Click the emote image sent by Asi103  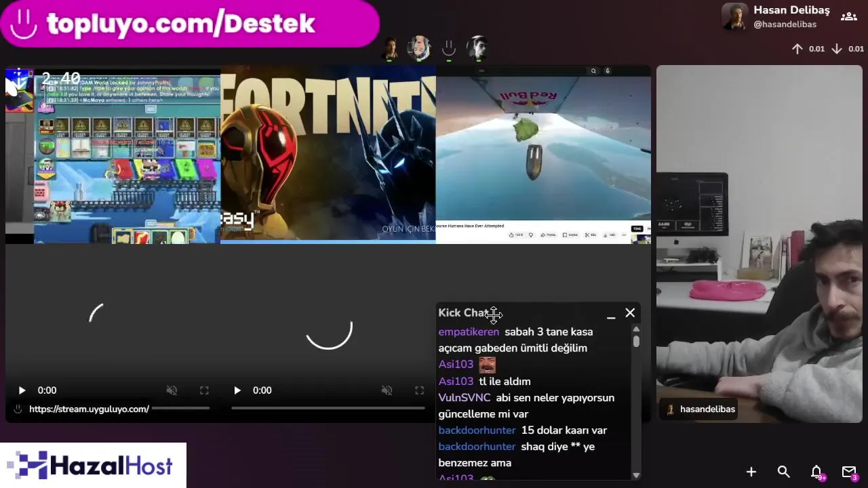point(487,365)
